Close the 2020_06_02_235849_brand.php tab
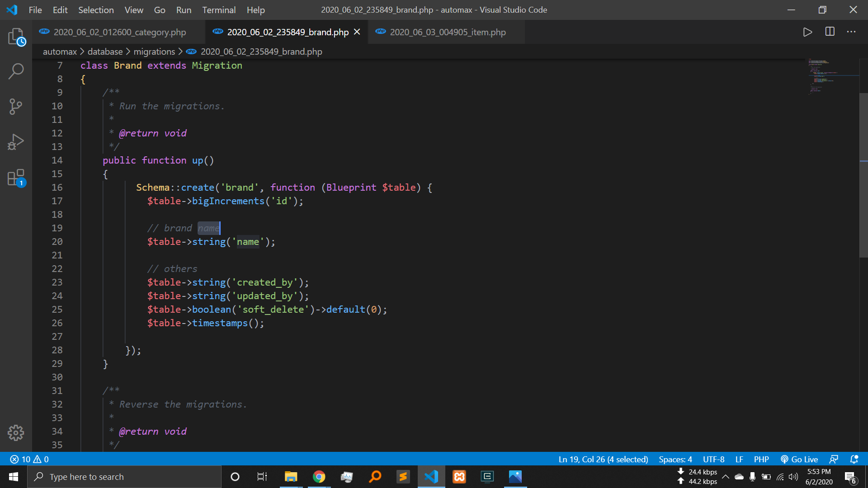 tap(357, 32)
